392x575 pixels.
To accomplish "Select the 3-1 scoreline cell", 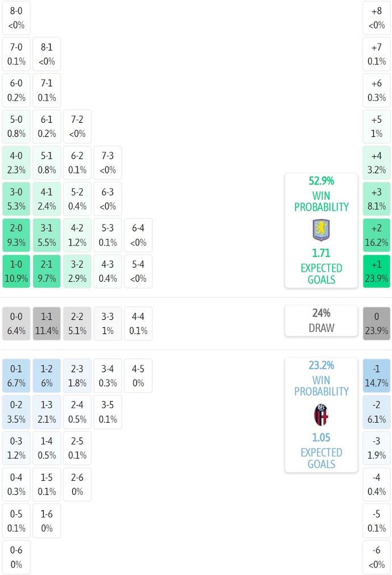I will tap(47, 235).
